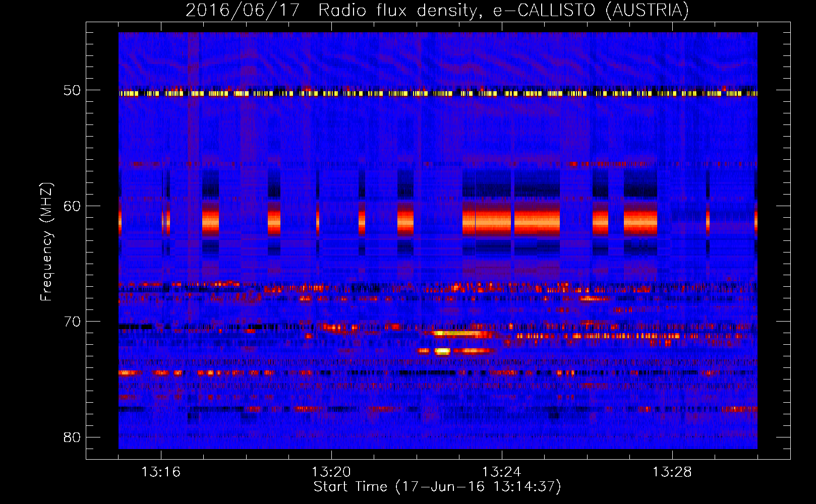Image resolution: width=816 pixels, height=504 pixels.
Task: Click the bright yellow burst near 72 MHz
Action: click(x=442, y=351)
